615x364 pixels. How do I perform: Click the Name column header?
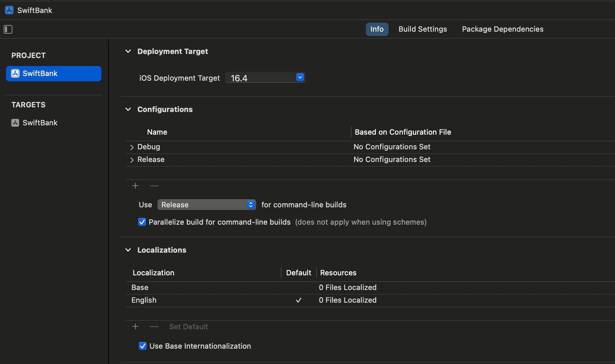pos(157,132)
